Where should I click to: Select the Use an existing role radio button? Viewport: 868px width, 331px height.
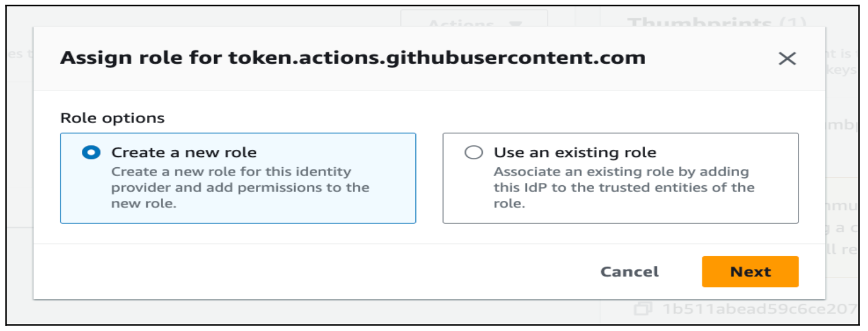click(473, 153)
